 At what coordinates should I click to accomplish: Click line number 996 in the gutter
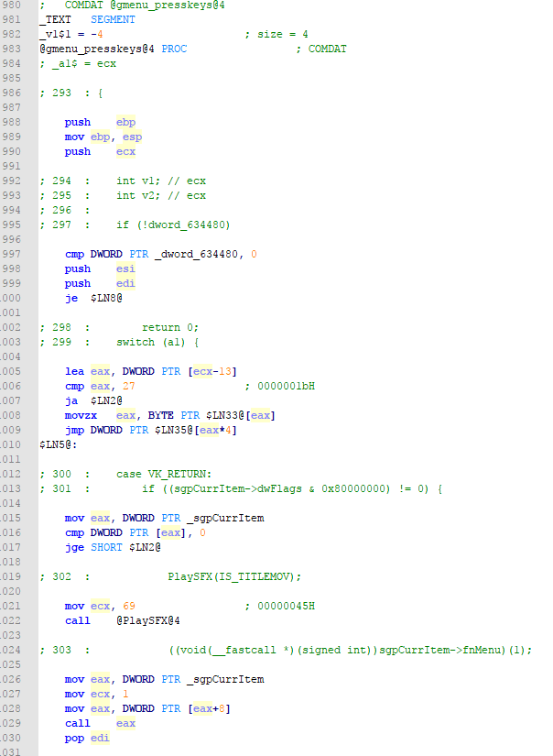click(12, 239)
